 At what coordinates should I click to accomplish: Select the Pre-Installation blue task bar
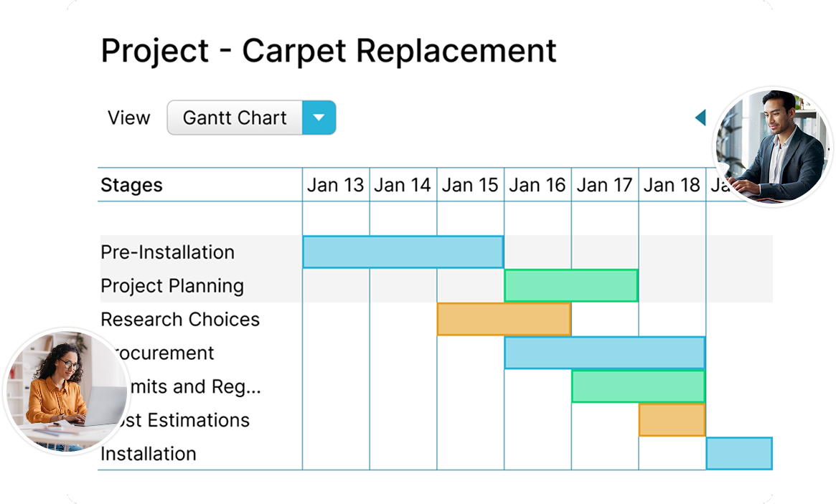point(403,252)
